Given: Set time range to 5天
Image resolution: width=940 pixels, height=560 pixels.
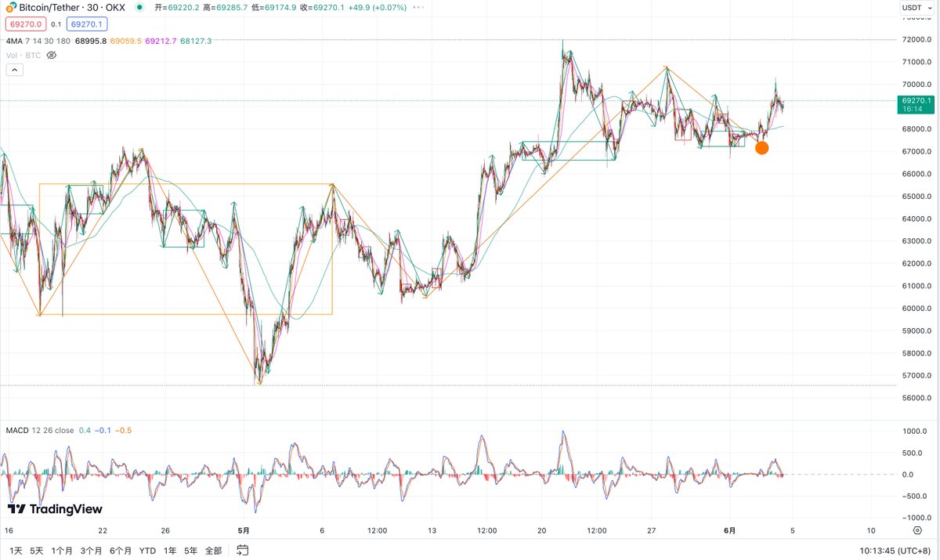Looking at the screenshot, I should pyautogui.click(x=37, y=551).
